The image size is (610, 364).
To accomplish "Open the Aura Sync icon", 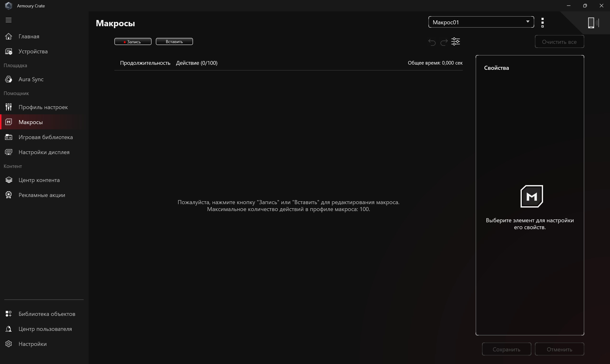I will (9, 79).
